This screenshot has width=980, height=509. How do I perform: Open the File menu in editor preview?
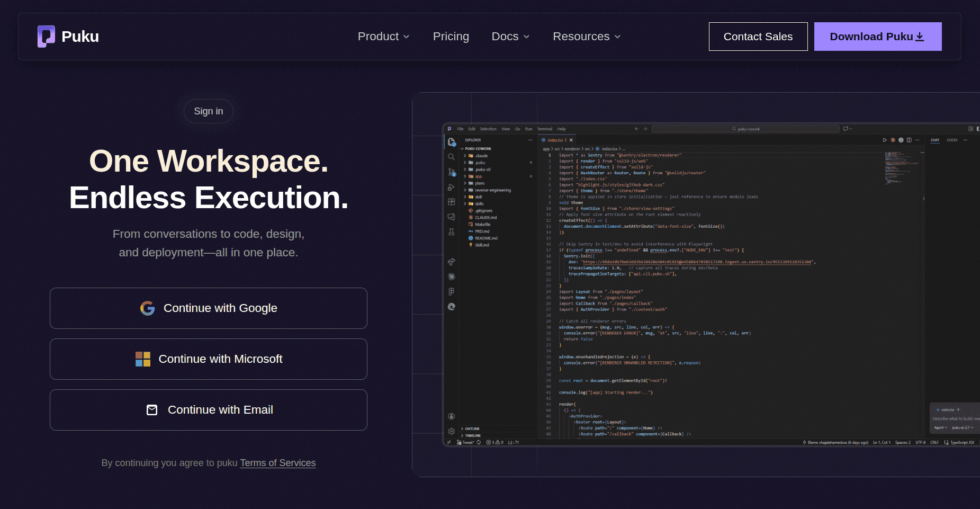pos(460,129)
